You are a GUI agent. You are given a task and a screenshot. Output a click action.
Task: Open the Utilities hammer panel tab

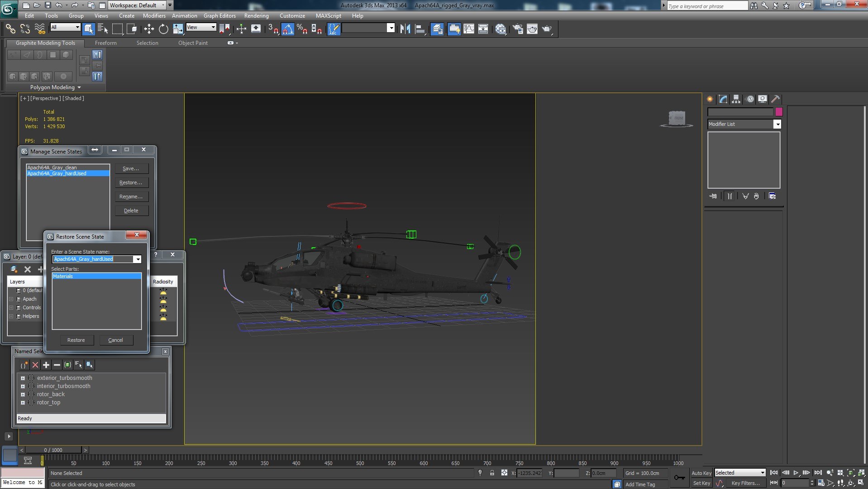(775, 99)
